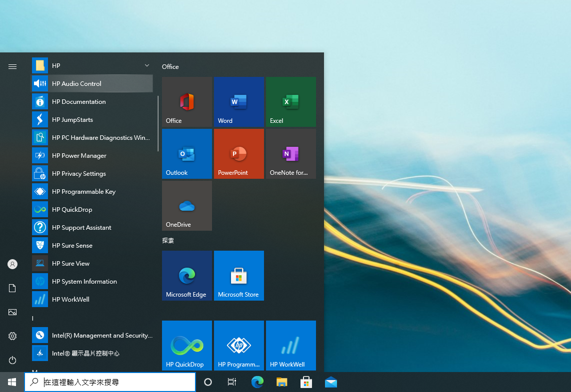
Task: Open the user account icon menu
Action: click(x=12, y=264)
